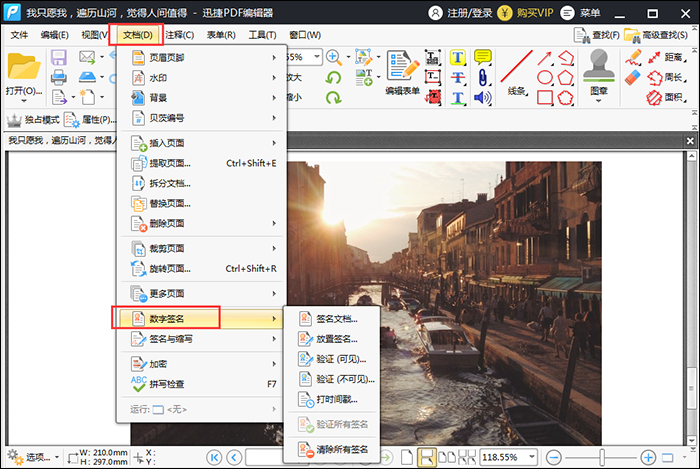The width and height of the screenshot is (700, 469).
Task: Expand the Watermark submenu
Action: click(202, 78)
